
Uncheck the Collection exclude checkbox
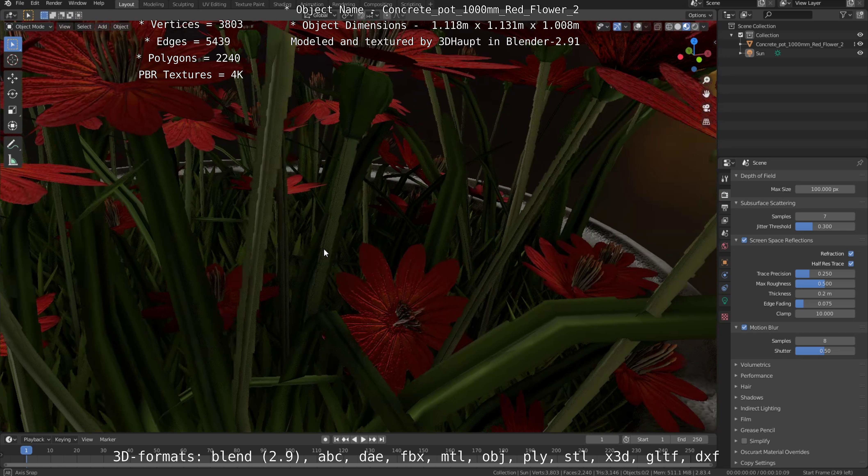[741, 35]
